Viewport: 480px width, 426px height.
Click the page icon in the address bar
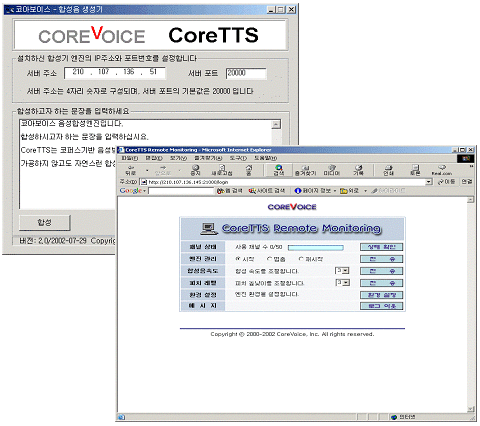tap(144, 182)
